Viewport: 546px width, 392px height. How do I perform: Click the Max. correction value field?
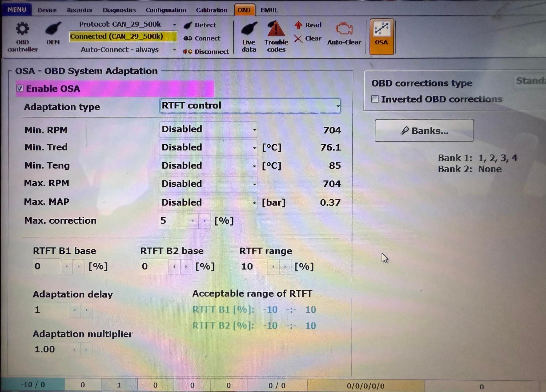coord(173,221)
